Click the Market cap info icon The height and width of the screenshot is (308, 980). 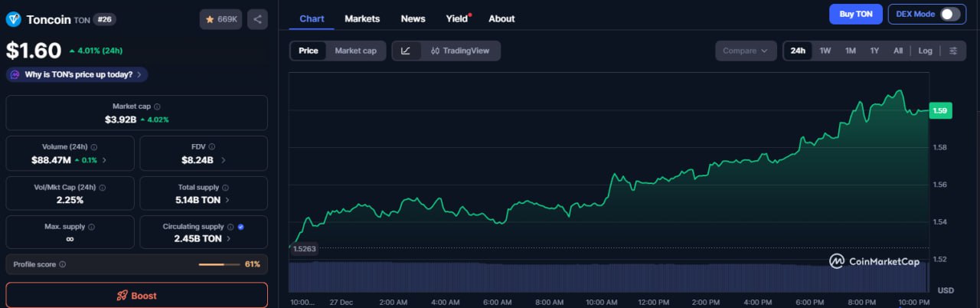pos(158,106)
